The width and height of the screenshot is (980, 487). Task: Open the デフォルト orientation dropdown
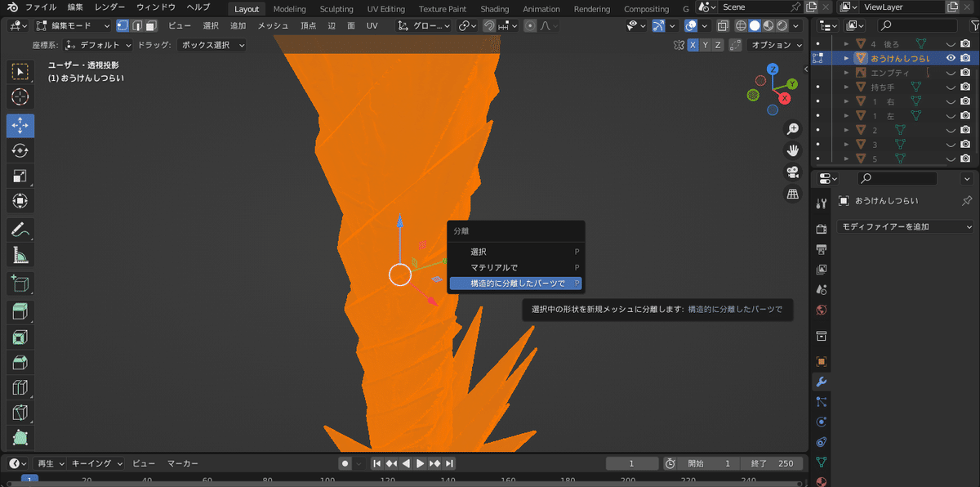click(98, 45)
